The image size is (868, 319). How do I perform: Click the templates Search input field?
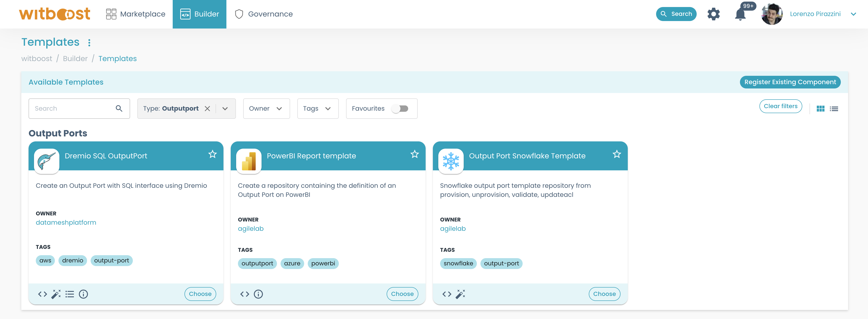(74, 108)
